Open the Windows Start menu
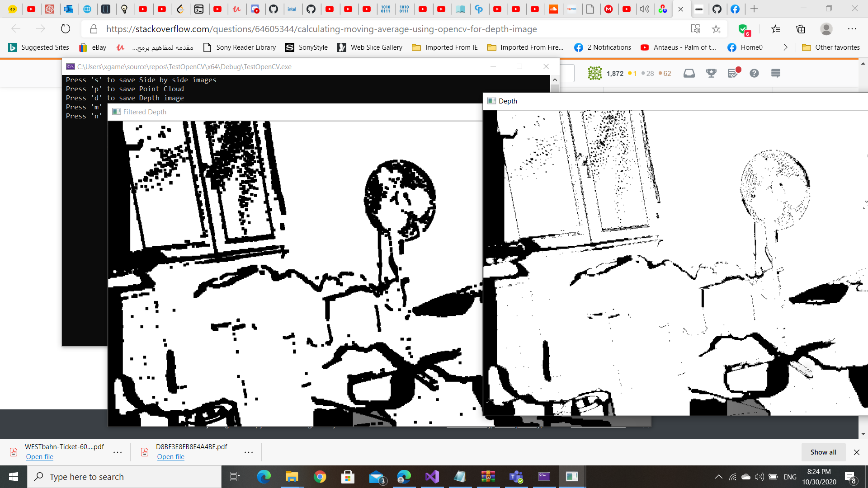Image resolution: width=868 pixels, height=488 pixels. click(x=14, y=477)
